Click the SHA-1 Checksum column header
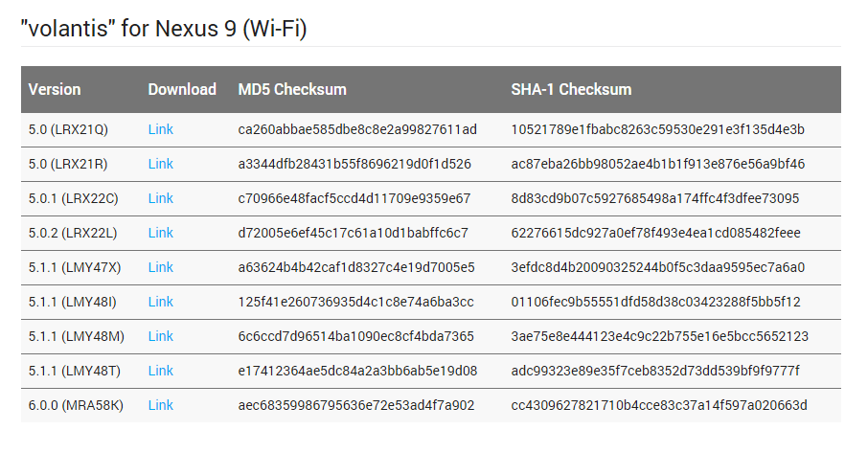 point(571,90)
